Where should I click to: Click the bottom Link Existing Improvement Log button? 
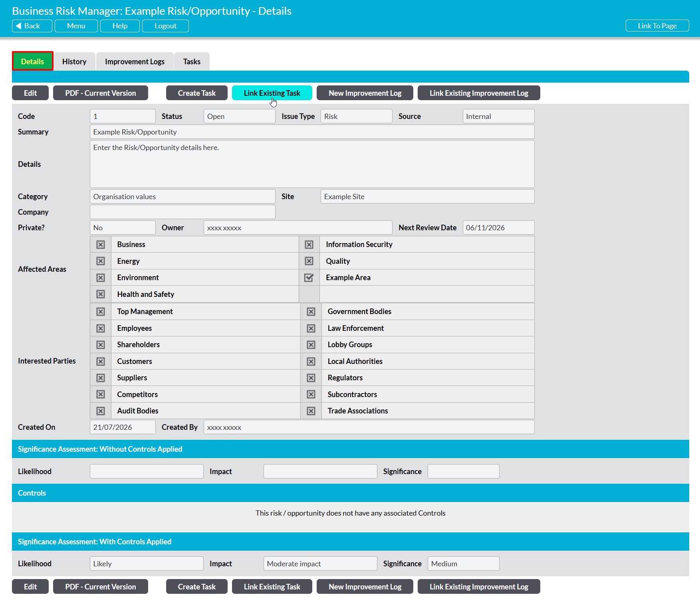point(479,587)
